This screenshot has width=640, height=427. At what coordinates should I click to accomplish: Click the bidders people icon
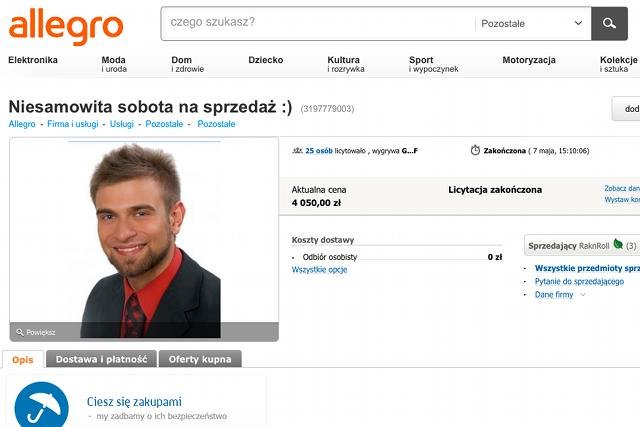[x=298, y=151]
